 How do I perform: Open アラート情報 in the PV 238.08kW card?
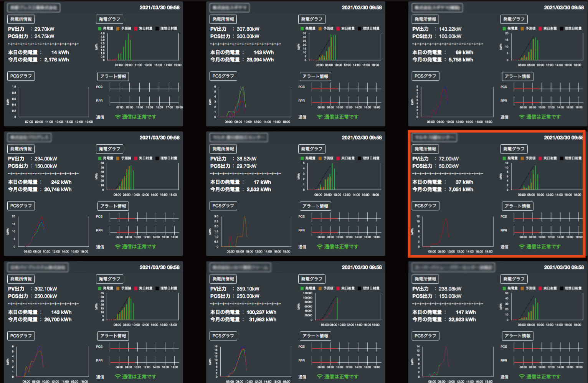coord(518,336)
